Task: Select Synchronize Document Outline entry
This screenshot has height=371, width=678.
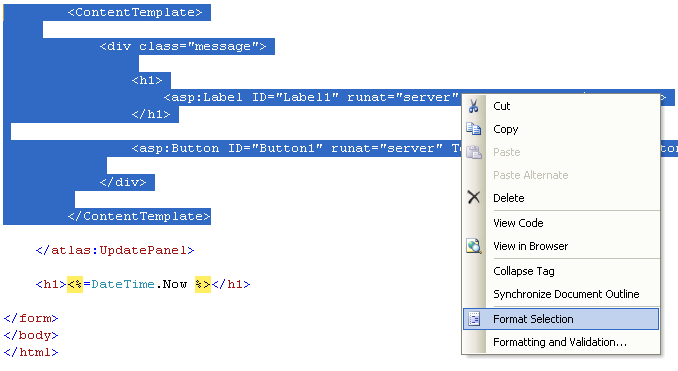Action: click(561, 294)
